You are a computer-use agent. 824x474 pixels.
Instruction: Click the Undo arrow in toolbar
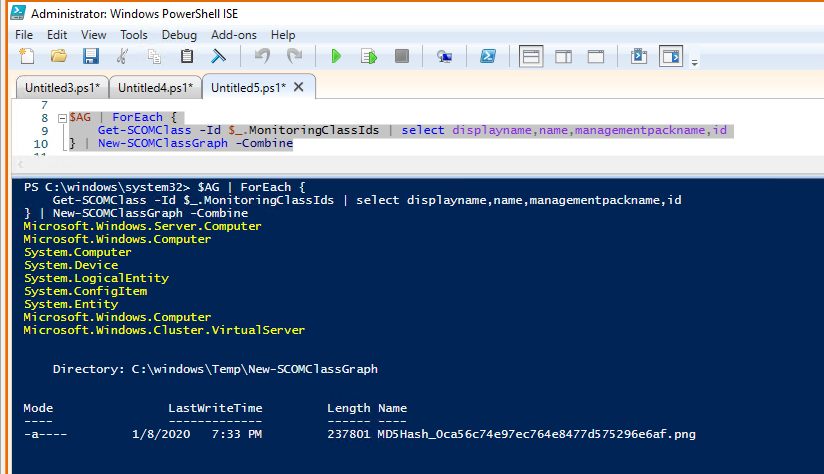[x=262, y=57]
